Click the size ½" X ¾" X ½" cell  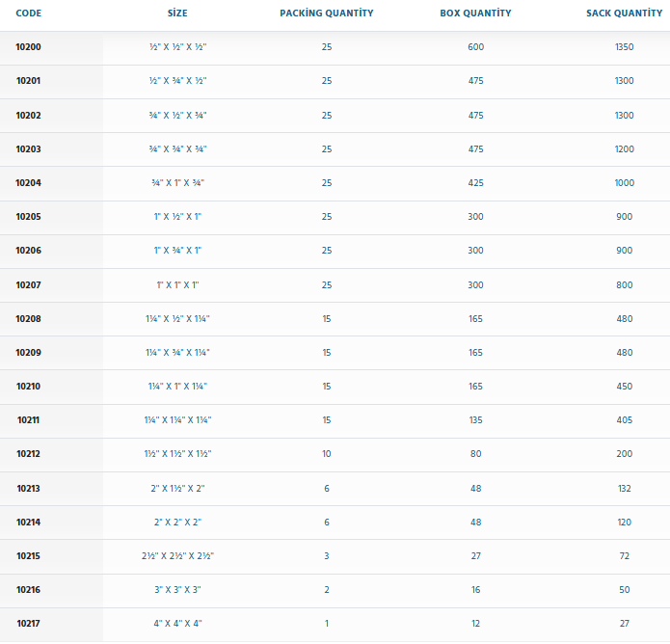[177, 81]
